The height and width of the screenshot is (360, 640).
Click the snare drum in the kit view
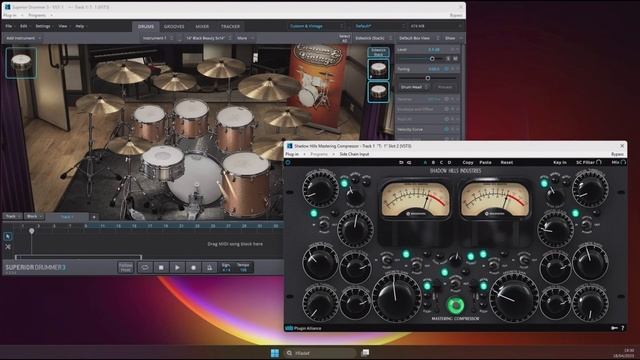click(163, 162)
